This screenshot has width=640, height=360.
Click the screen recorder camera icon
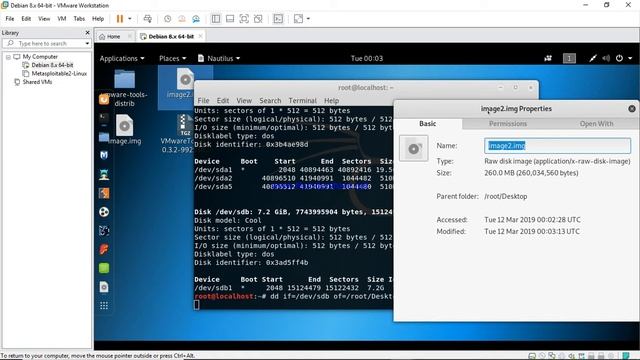(x=548, y=58)
